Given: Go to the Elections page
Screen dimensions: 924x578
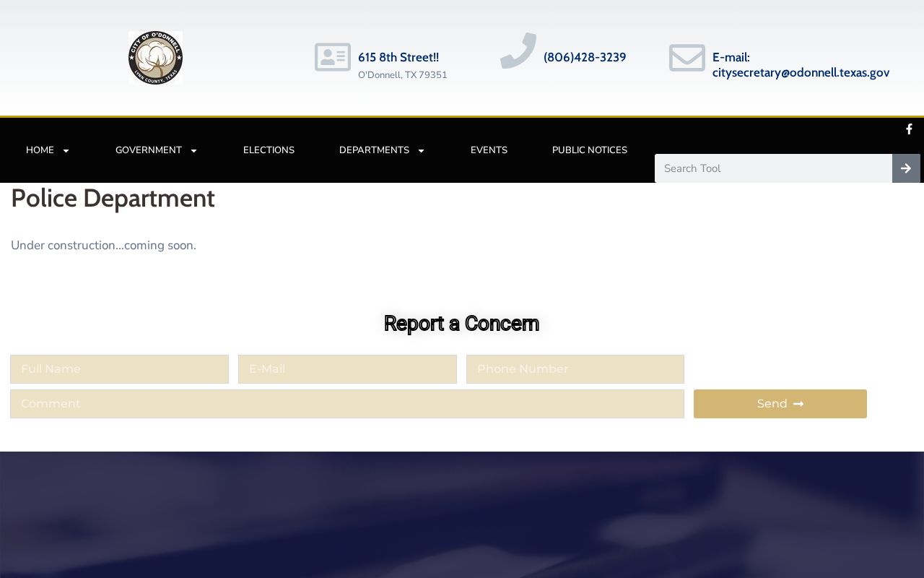Looking at the screenshot, I should pos(269,150).
